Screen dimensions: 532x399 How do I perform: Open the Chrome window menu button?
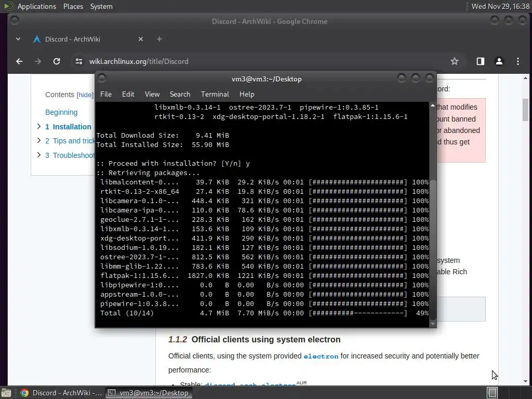(x=14, y=21)
